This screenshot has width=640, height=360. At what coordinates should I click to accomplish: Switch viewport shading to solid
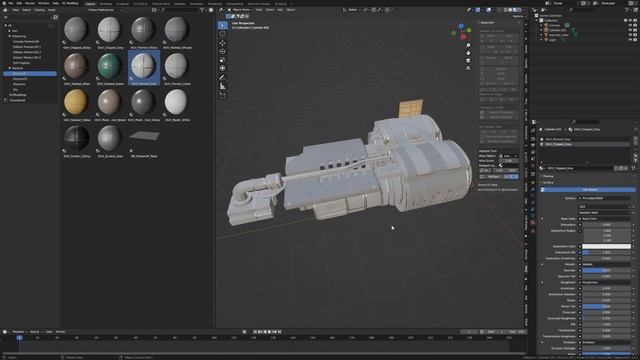(x=510, y=10)
